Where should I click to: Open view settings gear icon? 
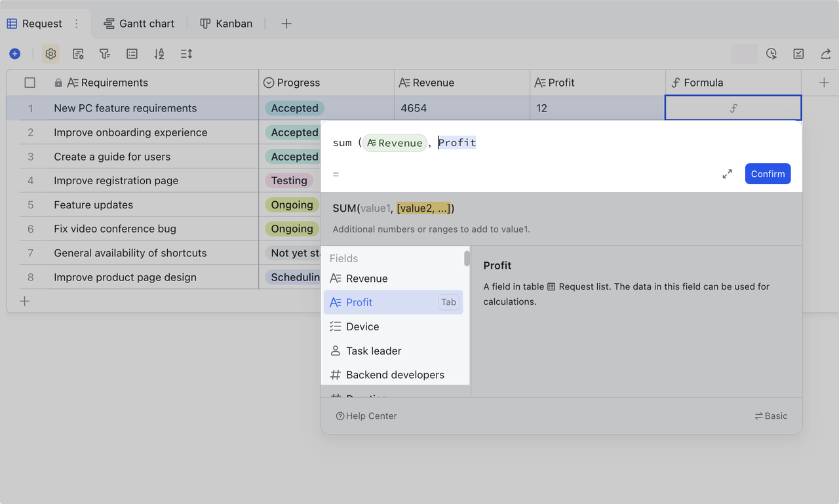tap(51, 54)
